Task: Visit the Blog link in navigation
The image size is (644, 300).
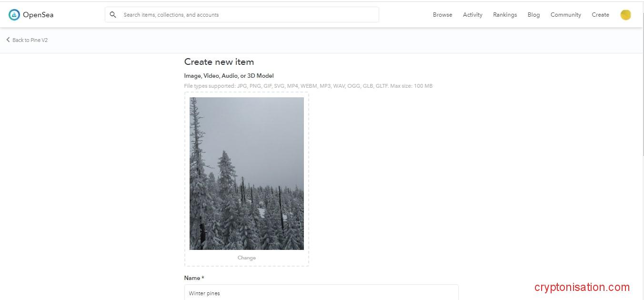Action: point(533,15)
